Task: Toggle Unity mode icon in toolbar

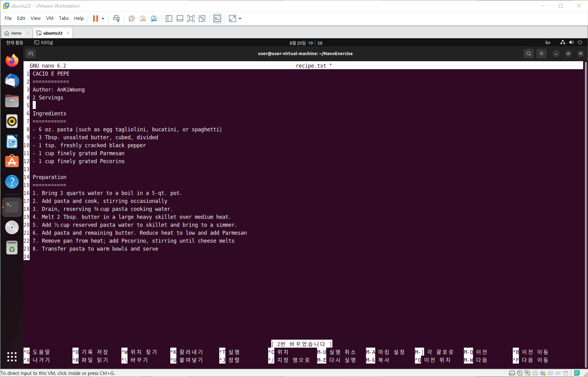Action: coord(202,19)
